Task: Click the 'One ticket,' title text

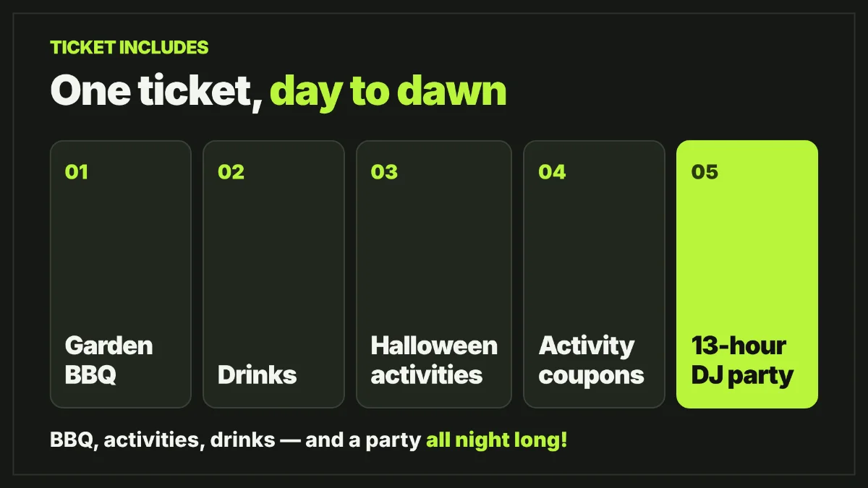Action: 156,93
